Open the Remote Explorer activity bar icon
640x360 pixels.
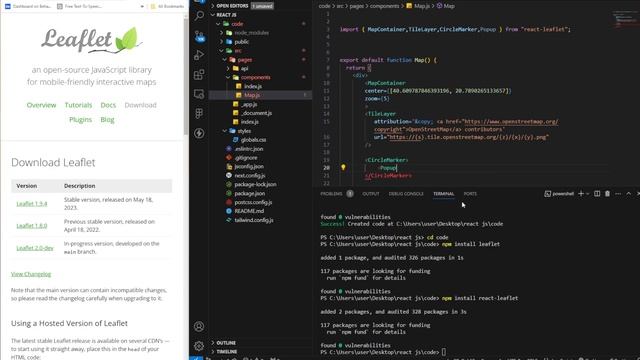(x=199, y=94)
